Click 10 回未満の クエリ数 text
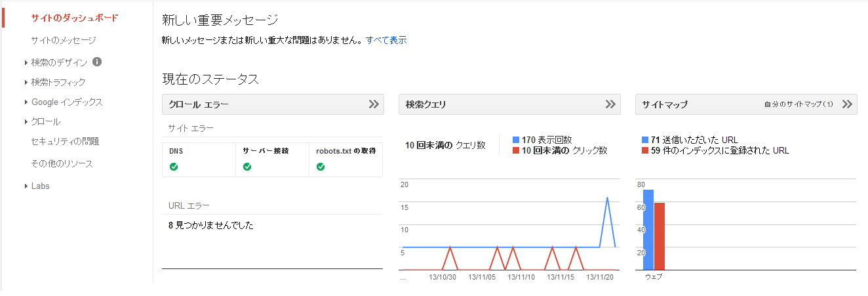The width and height of the screenshot is (868, 296). pos(445,145)
